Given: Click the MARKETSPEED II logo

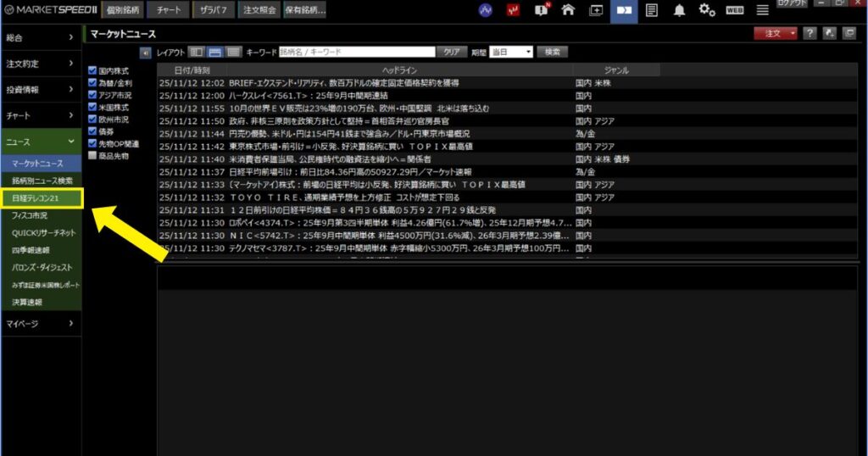Looking at the screenshot, I should [x=51, y=10].
